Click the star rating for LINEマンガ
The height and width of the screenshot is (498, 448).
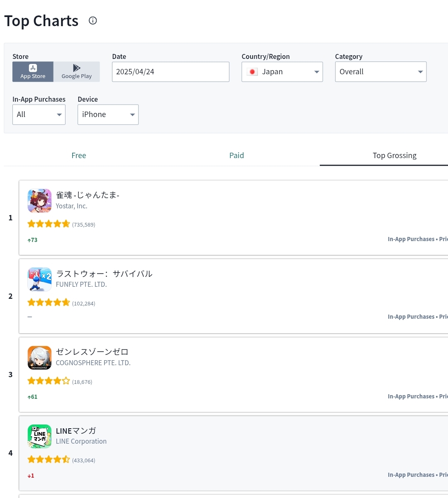click(x=49, y=459)
